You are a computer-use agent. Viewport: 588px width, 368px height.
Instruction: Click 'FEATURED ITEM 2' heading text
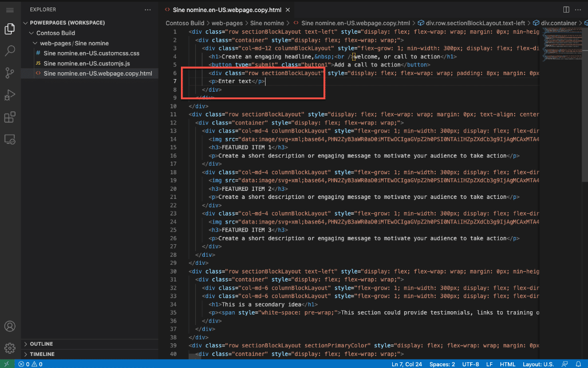[246, 189]
